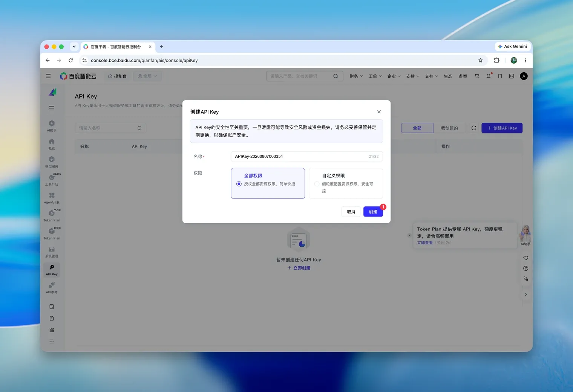573x392 pixels.
Task: Open the personal Token Plan sidebar item
Action: (x=52, y=216)
